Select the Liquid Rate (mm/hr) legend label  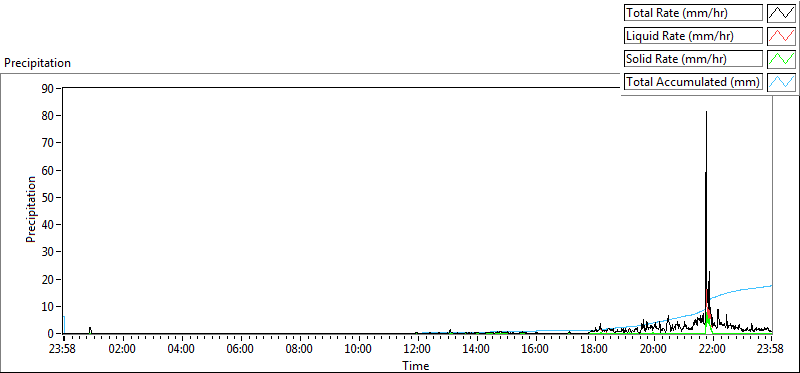tap(693, 36)
